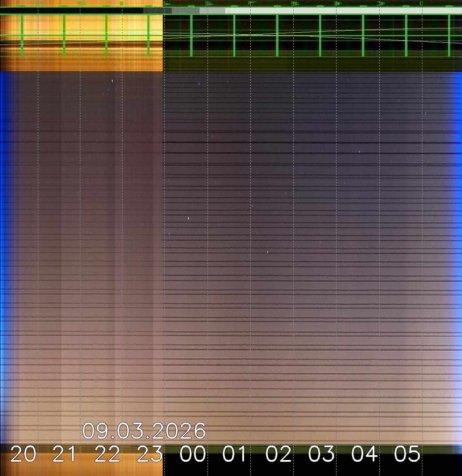The image size is (462, 476).
Task: Click the 05 hour label
Action: click(x=407, y=454)
